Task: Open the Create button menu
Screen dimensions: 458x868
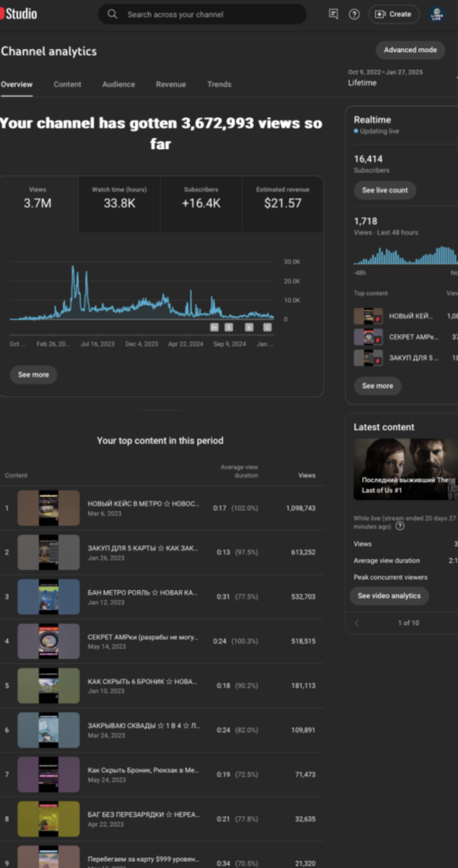Action: tap(394, 14)
